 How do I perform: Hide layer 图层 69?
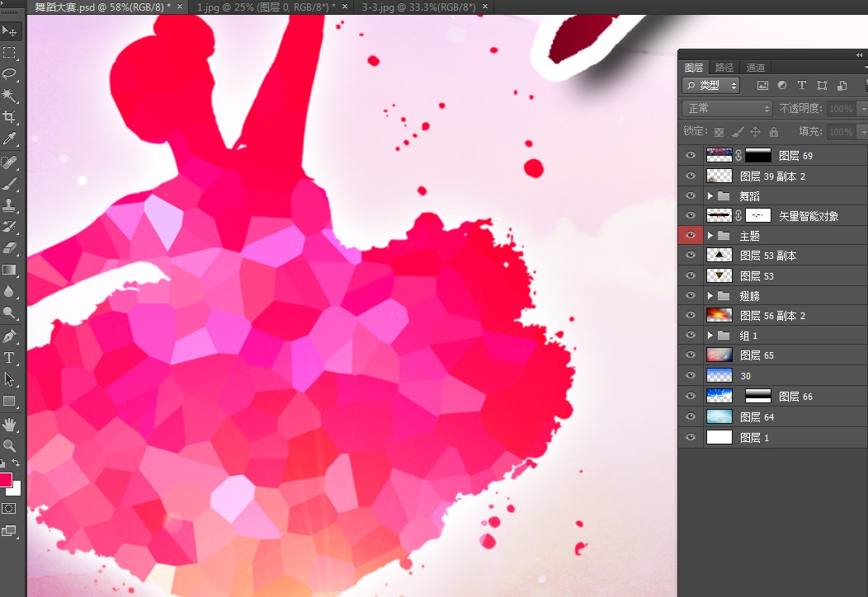[x=691, y=156]
